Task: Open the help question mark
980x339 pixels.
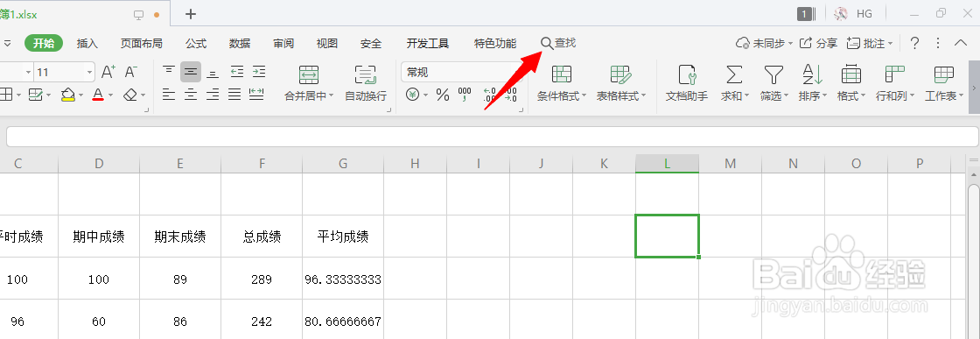Action: click(914, 43)
